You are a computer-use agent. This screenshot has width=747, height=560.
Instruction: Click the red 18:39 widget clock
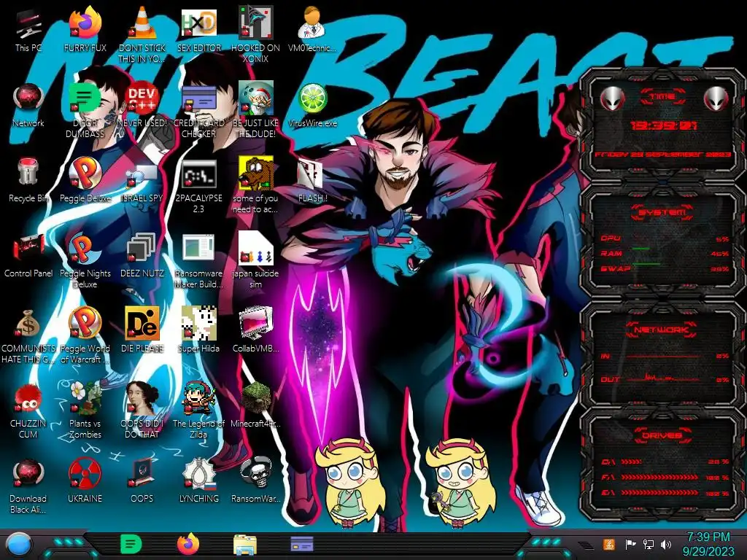coord(664,125)
